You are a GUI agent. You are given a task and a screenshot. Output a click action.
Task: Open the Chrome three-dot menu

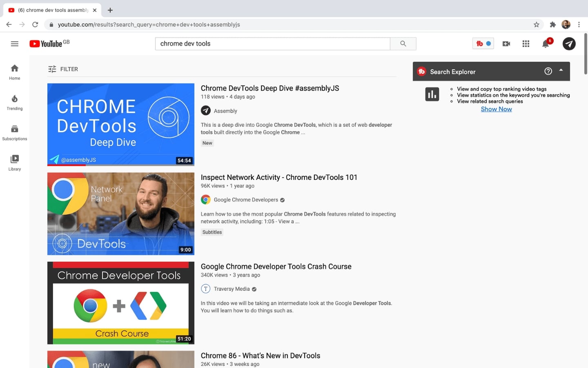point(579,25)
